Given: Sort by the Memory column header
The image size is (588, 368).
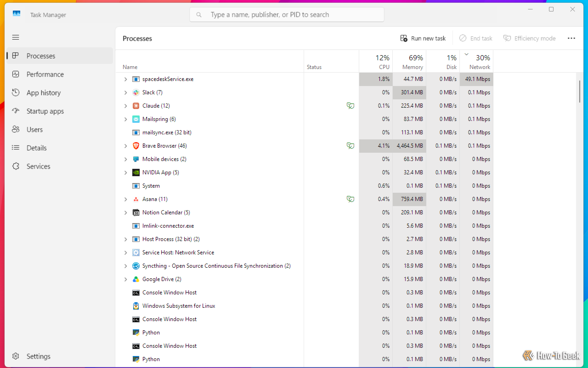Looking at the screenshot, I should [409, 61].
